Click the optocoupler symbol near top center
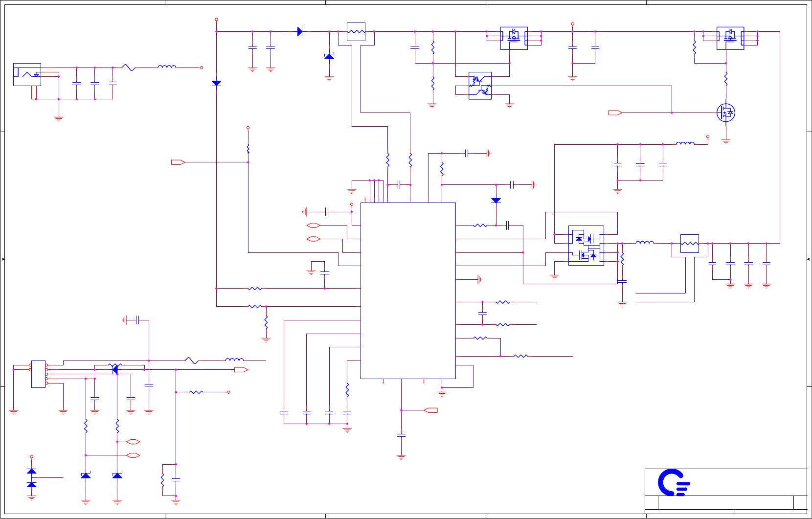 480,86
